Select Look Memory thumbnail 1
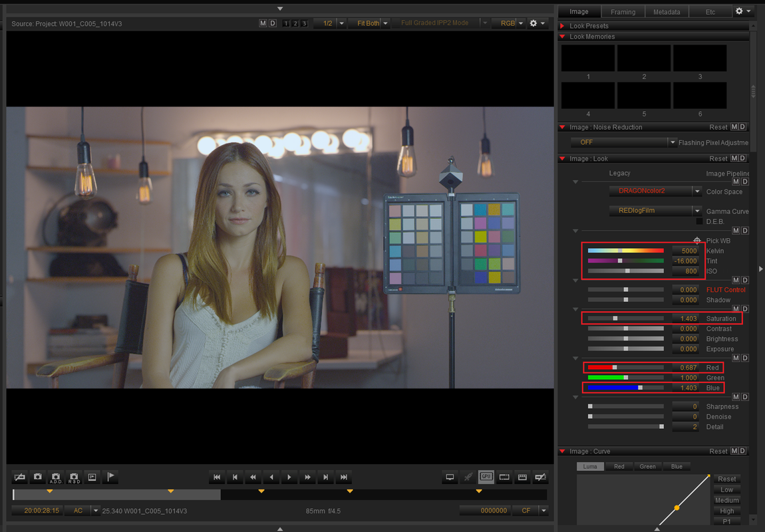This screenshot has height=532, width=765. tap(588, 58)
